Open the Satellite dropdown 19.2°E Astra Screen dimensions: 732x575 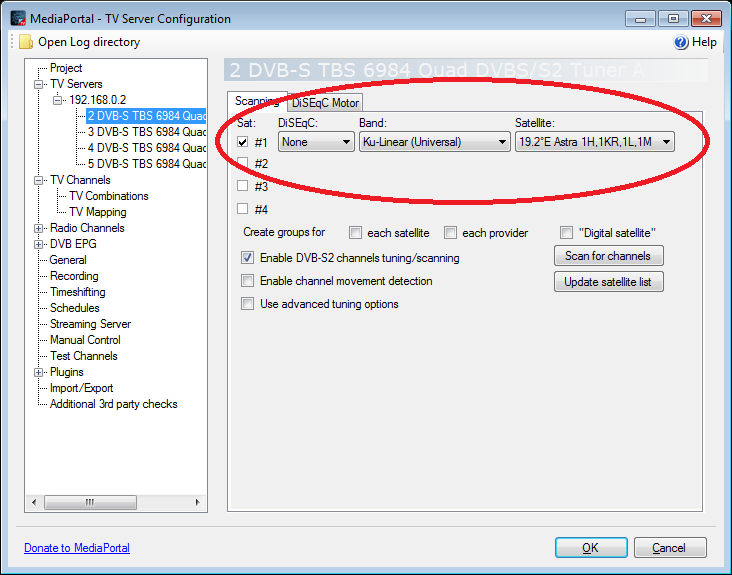coord(594,142)
